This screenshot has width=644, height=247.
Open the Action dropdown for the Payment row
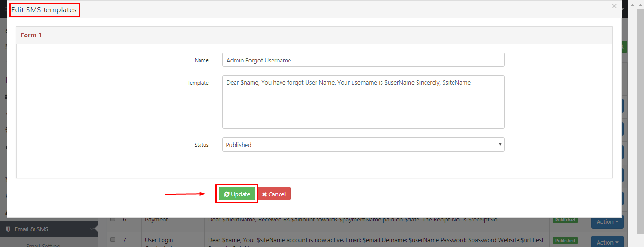pos(608,221)
